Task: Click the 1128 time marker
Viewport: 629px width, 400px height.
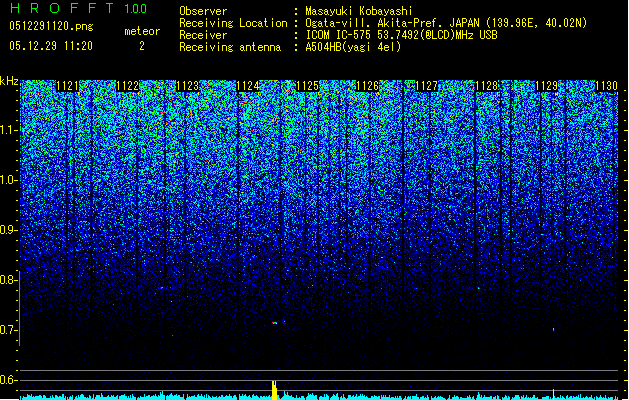Action: click(x=487, y=86)
